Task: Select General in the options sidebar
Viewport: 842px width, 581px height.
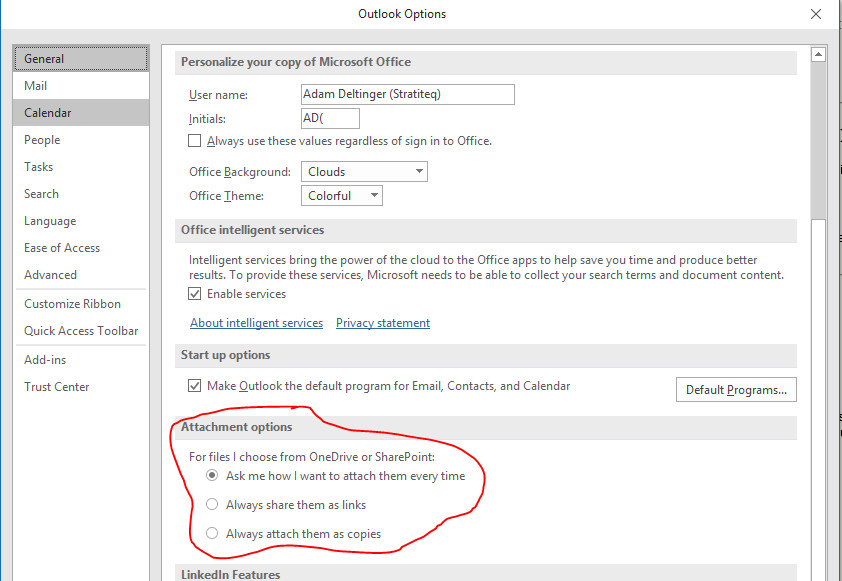Action: click(x=81, y=59)
